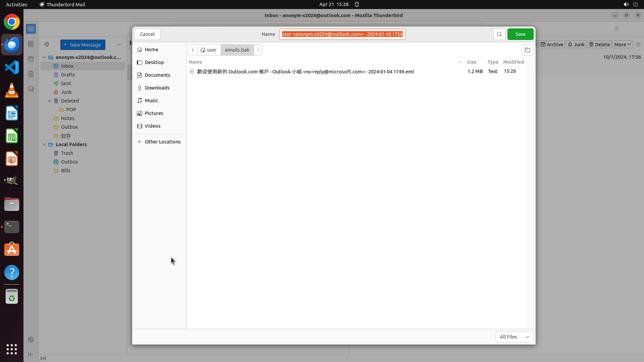This screenshot has width=644, height=362.
Task: Select Downloads in the places sidebar
Action: [157, 88]
